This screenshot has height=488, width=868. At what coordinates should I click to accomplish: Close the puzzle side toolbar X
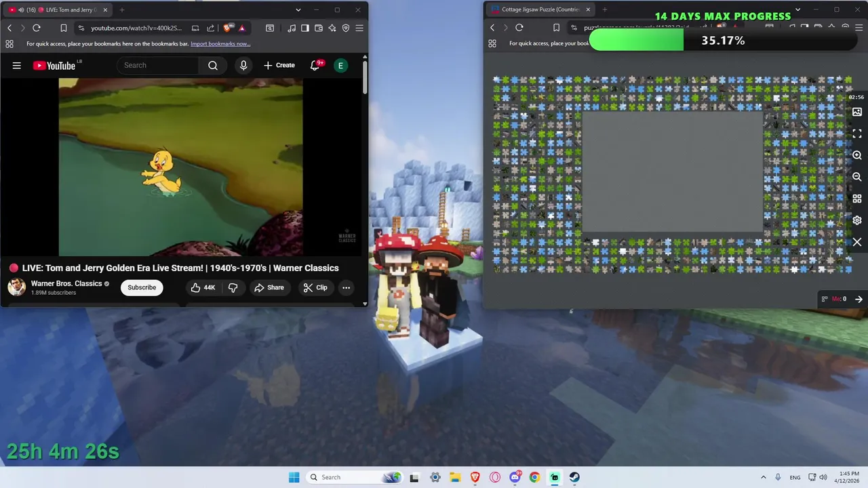pos(857,242)
